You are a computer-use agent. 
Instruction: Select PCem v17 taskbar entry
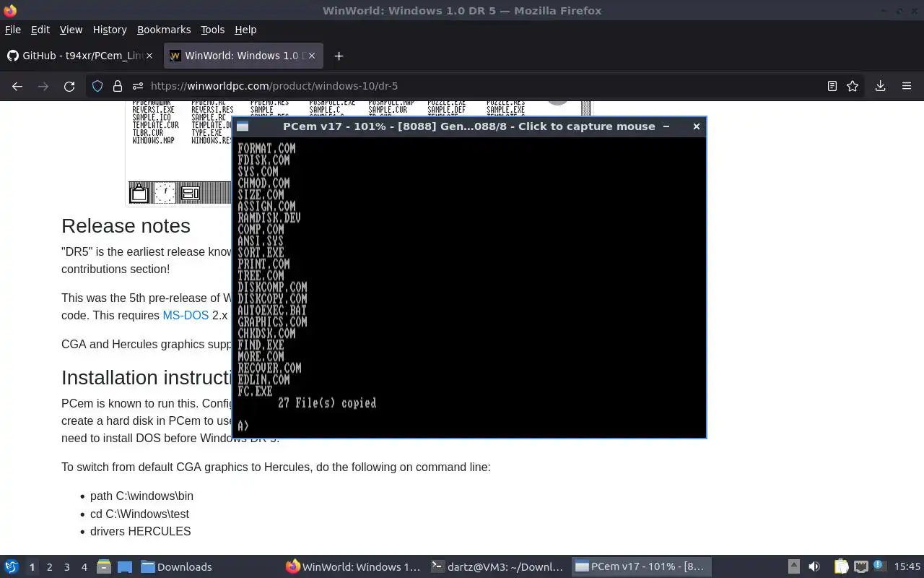642,567
